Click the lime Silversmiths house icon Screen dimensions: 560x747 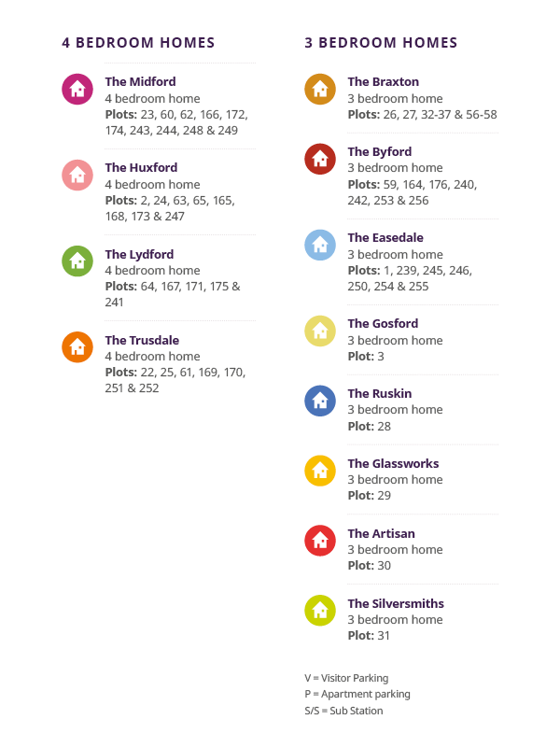(x=320, y=611)
